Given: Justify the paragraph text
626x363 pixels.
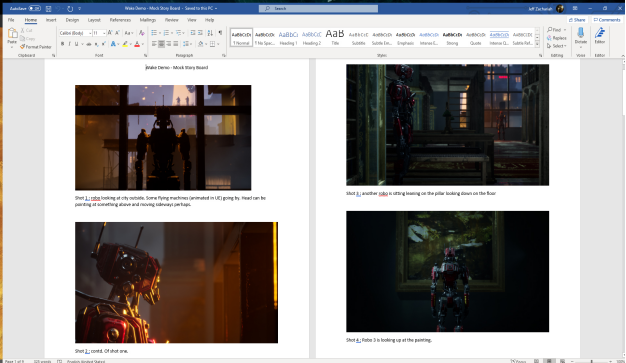Looking at the screenshot, I should tap(176, 44).
